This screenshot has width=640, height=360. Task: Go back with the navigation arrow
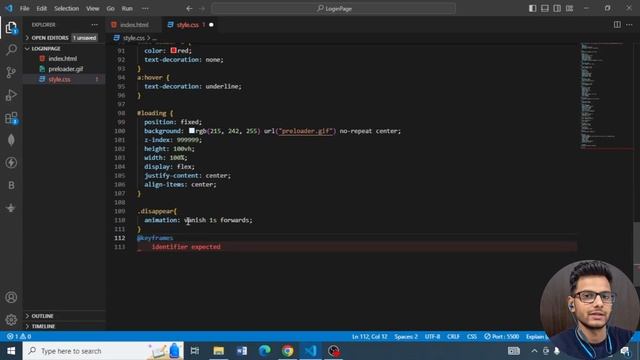pos(189,8)
